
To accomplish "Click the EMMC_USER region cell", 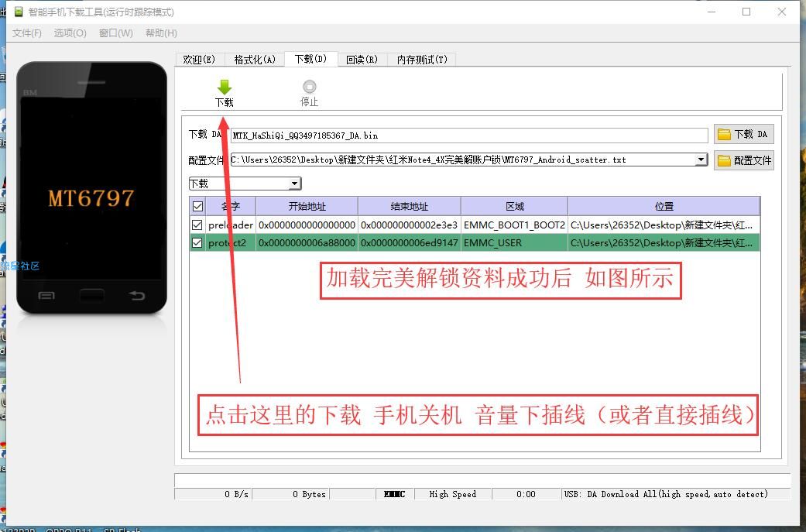I will [515, 242].
